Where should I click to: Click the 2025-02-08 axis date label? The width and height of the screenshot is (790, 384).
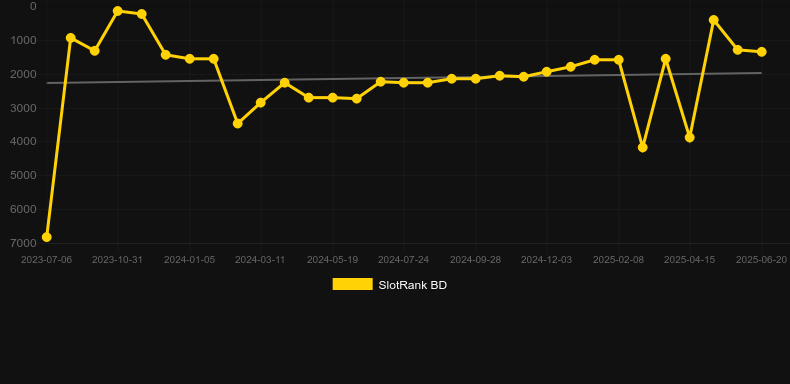click(x=618, y=260)
